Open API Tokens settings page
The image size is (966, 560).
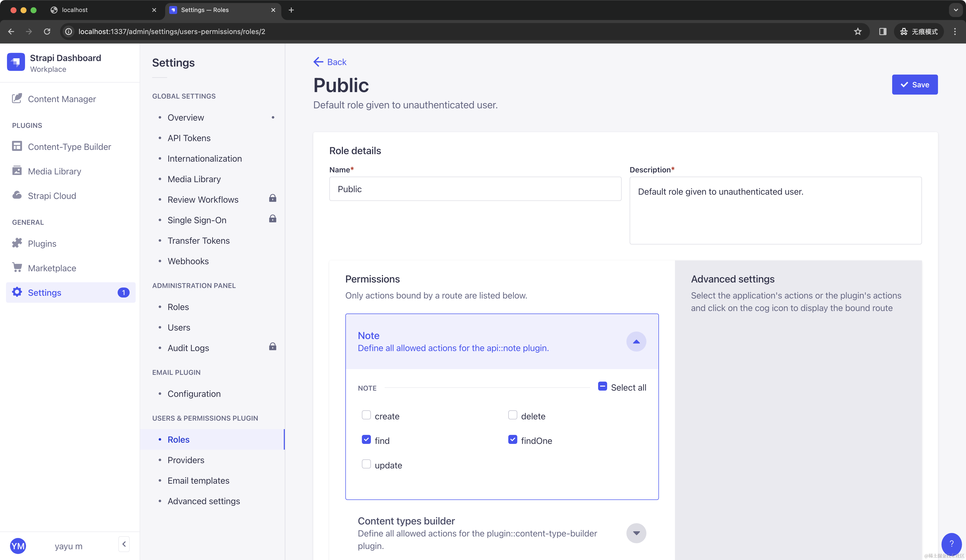click(x=189, y=138)
